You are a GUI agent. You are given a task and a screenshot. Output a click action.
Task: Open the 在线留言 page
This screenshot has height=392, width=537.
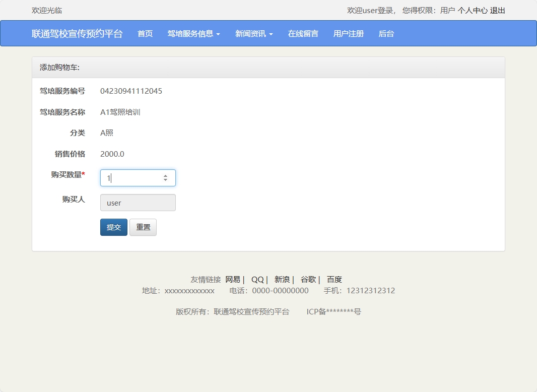(303, 33)
